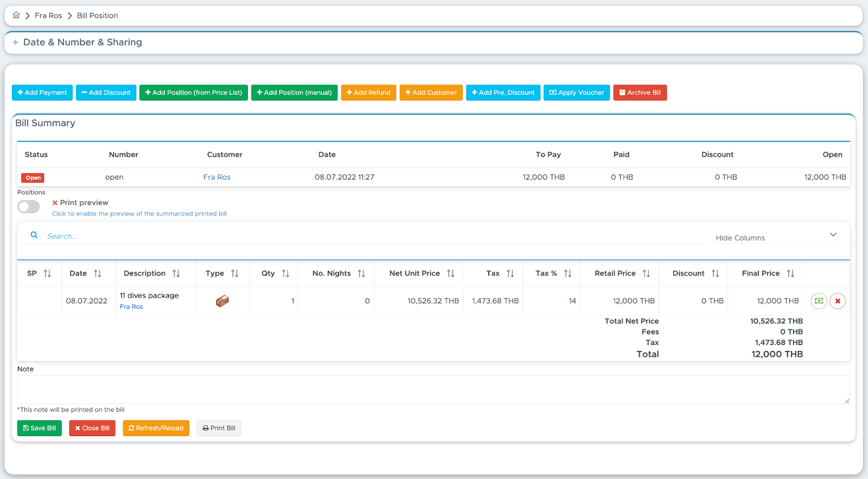Image resolution: width=868 pixels, height=479 pixels.
Task: Click Add Pre. Discount button
Action: coord(503,93)
